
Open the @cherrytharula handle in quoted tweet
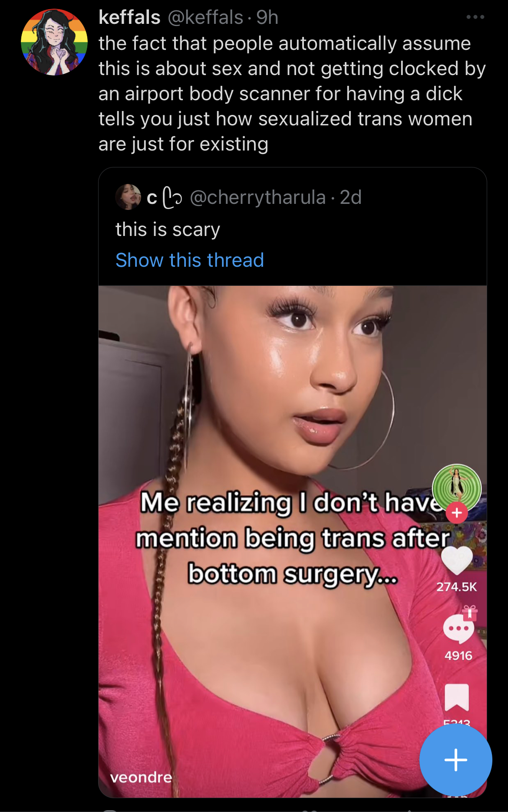tap(258, 197)
